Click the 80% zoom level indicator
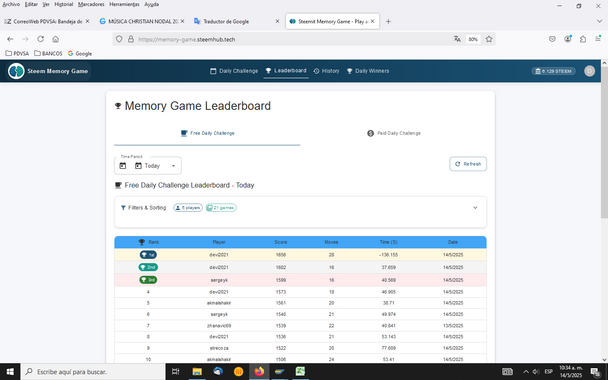The image size is (608, 380). pos(473,39)
